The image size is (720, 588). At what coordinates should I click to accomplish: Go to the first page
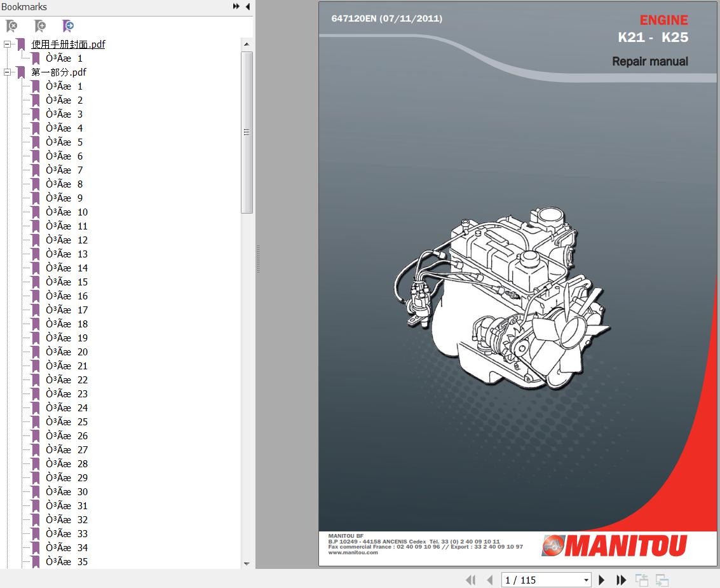(x=471, y=580)
